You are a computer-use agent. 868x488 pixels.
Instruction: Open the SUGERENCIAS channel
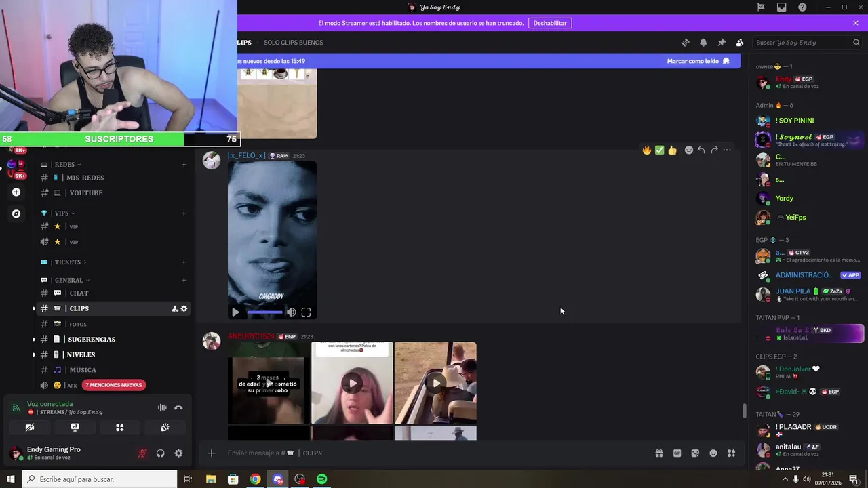(113, 339)
